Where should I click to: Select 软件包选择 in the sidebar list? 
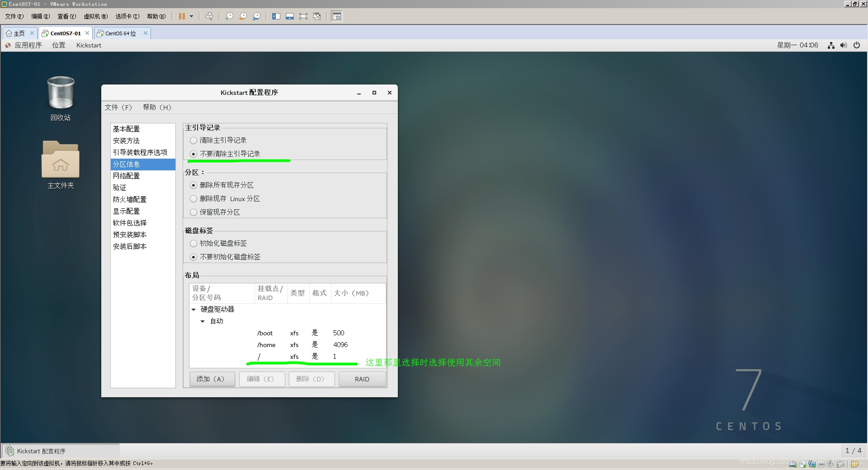pyautogui.click(x=143, y=223)
